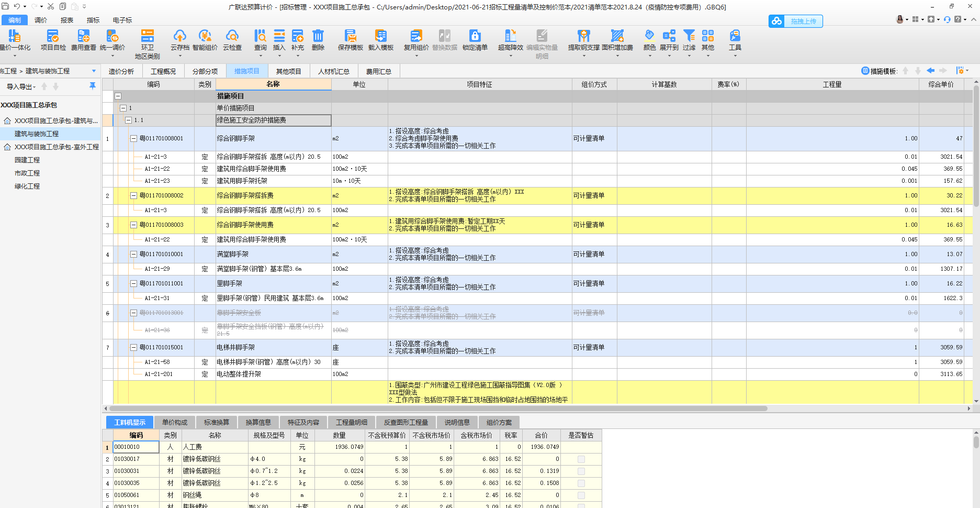This screenshot has width=980, height=508.
Task: Open the 人材机汇总 tab
Action: click(x=334, y=71)
